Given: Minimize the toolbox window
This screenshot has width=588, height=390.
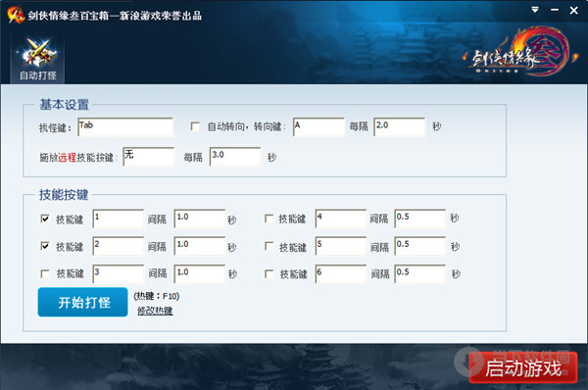Looking at the screenshot, I should pos(555,10).
